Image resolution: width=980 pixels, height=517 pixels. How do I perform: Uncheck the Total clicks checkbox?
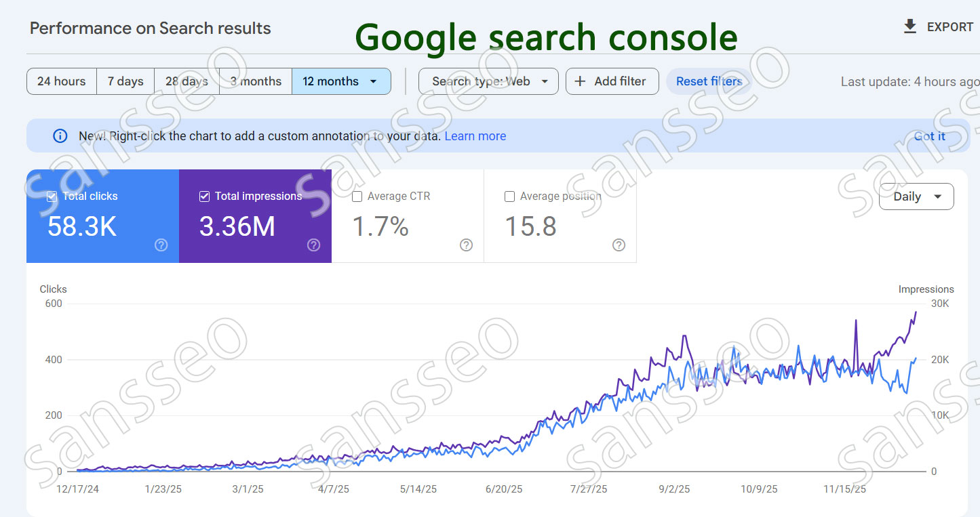52,197
